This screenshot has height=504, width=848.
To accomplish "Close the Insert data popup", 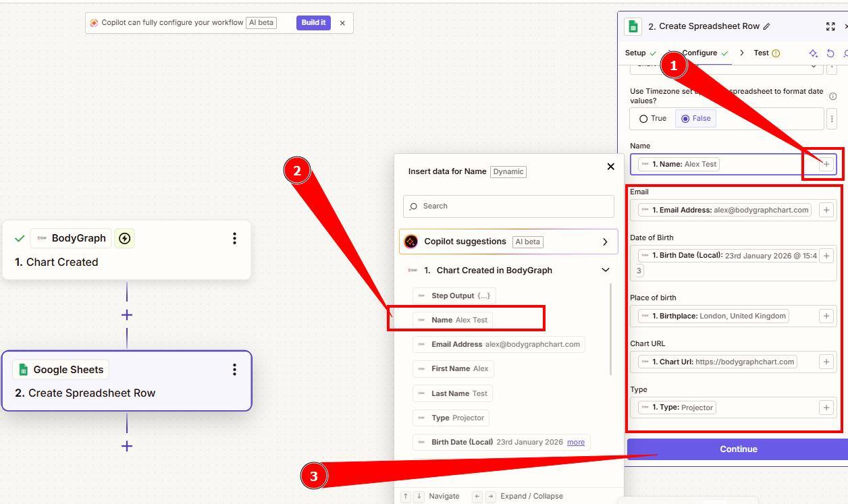I will pos(610,167).
